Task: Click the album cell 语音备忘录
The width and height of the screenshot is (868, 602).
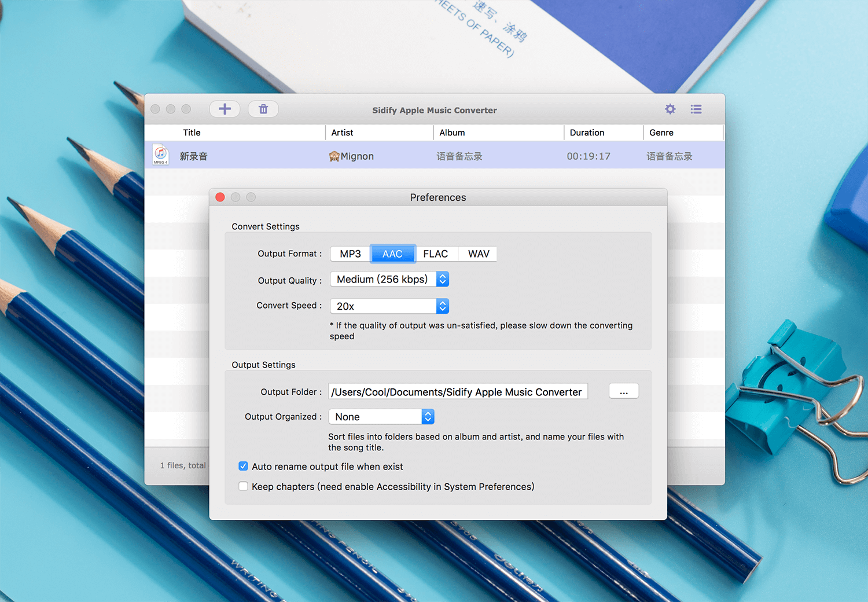Action: [459, 156]
